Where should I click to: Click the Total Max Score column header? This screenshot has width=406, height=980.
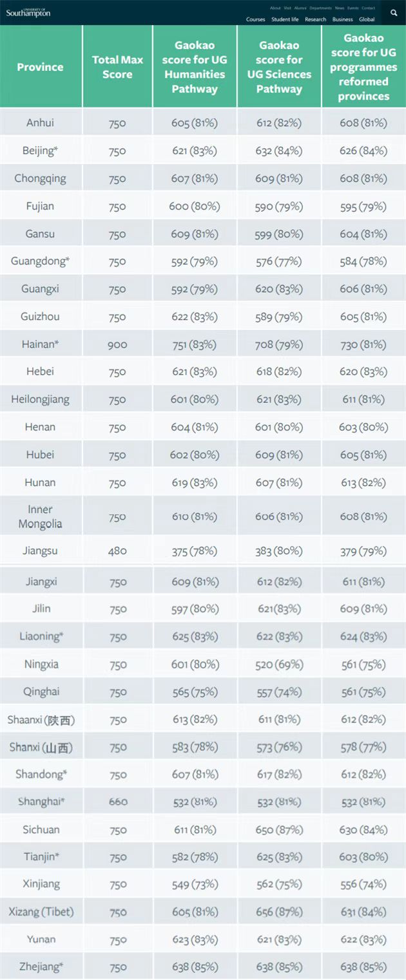click(117, 67)
